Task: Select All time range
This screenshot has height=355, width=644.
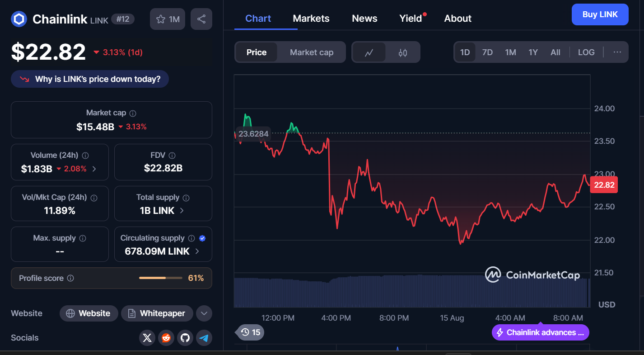Action: 555,52
